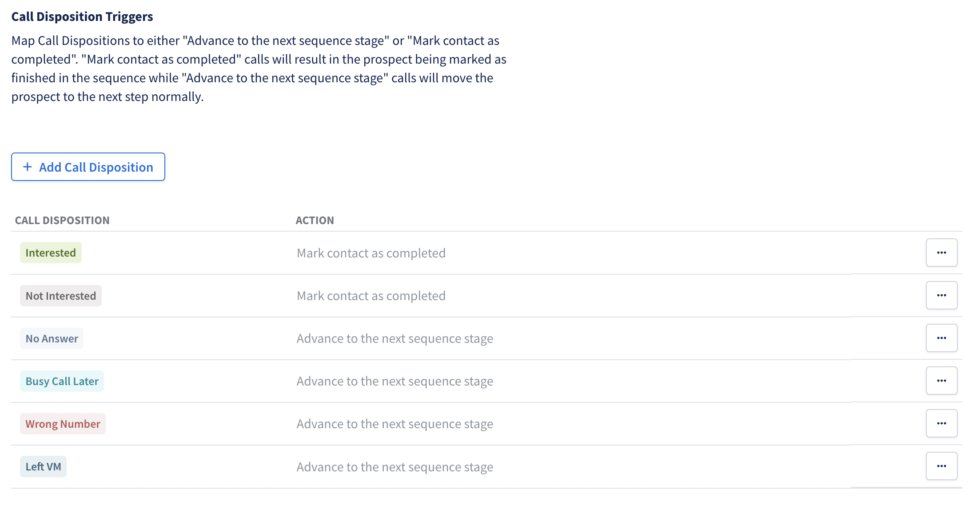Select the Busy Call Later tag
The height and width of the screenshot is (514, 980).
pyautogui.click(x=62, y=381)
